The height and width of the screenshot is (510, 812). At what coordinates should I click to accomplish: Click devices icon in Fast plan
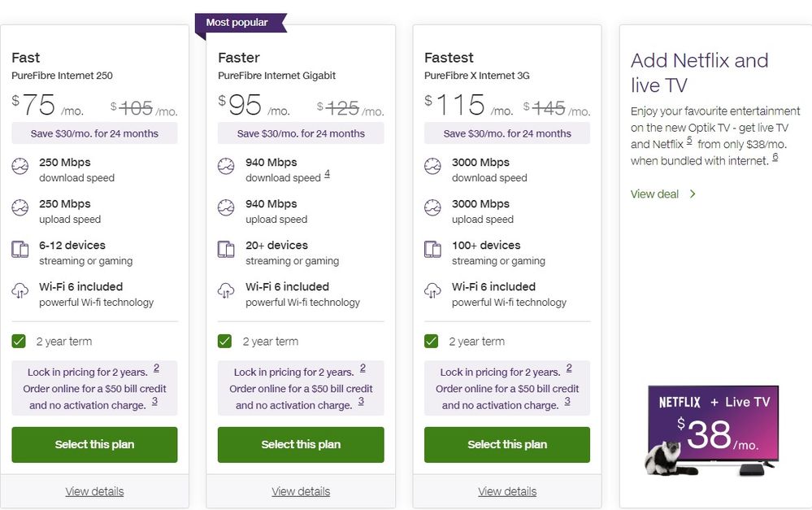pos(20,250)
